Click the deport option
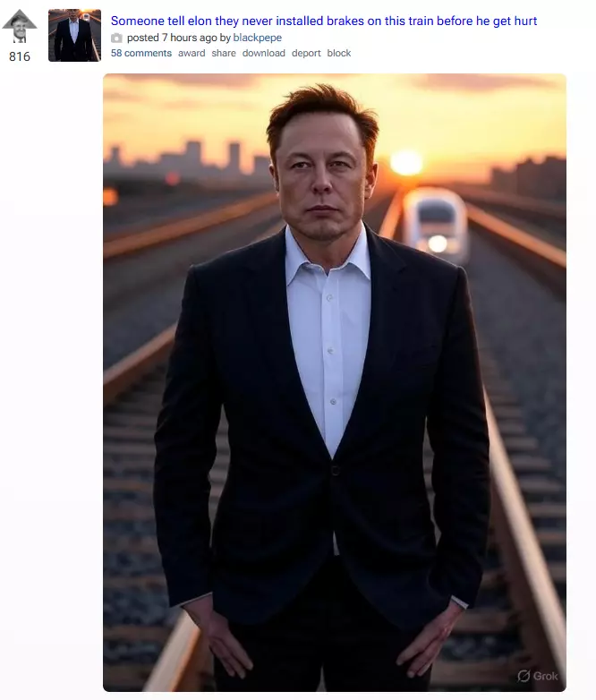Screen dimensions: 596x700 306,53
